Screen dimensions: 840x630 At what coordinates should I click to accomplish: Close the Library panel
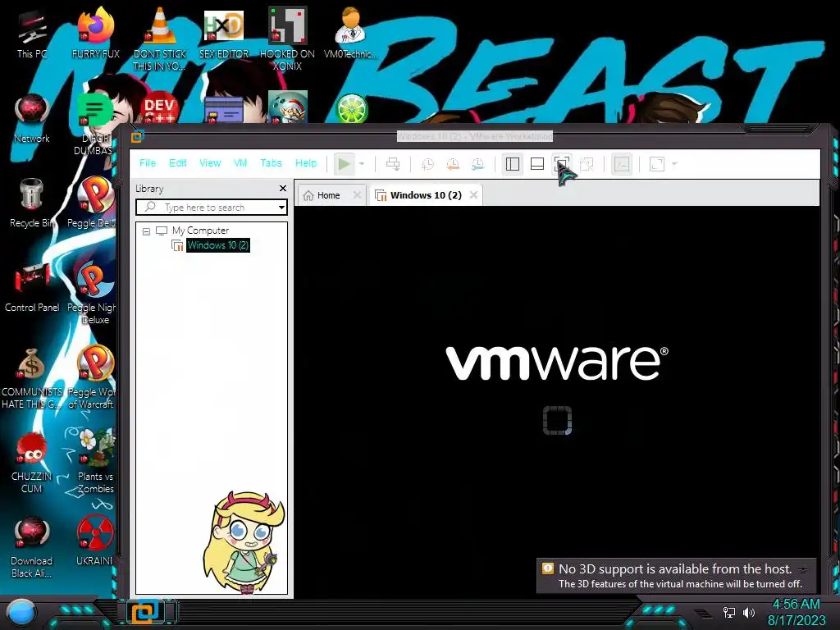coord(283,188)
